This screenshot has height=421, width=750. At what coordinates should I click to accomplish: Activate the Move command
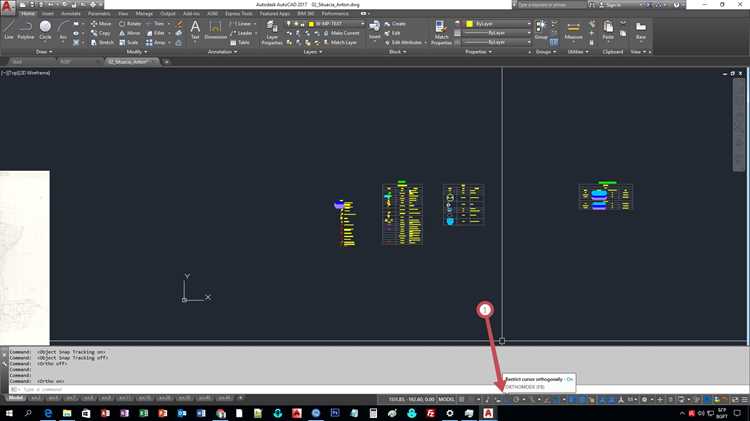pos(101,23)
